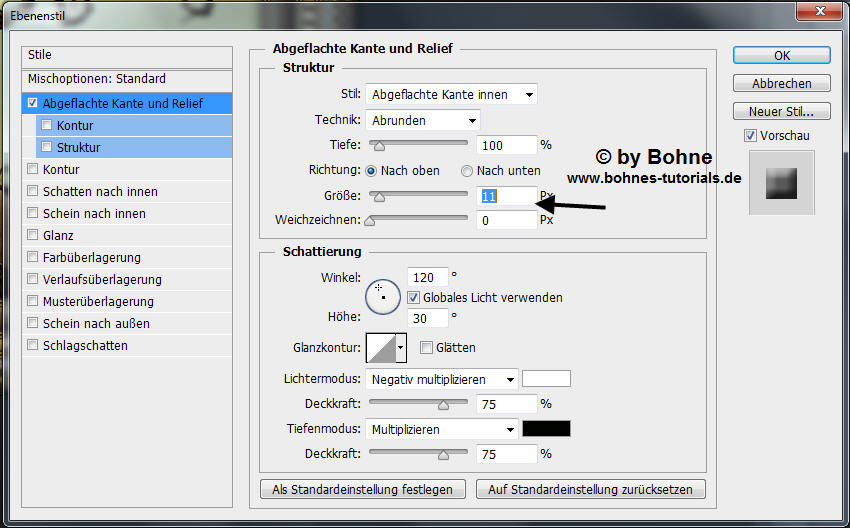The image size is (850, 528).
Task: Click the Weichzeichnen value input field
Action: pos(506,220)
